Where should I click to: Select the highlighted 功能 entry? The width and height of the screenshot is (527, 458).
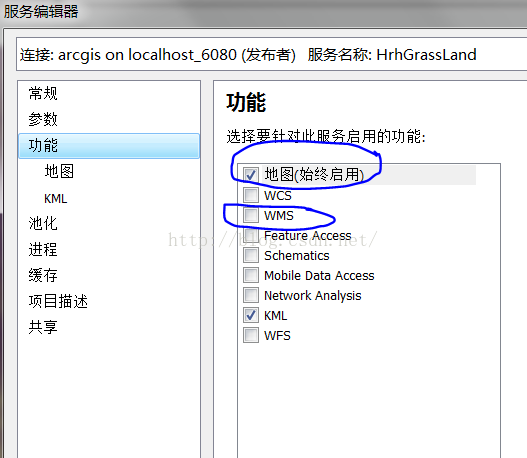(109, 145)
